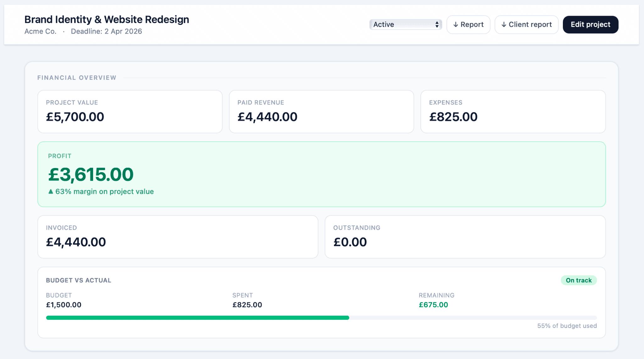The height and width of the screenshot is (359, 644).
Task: Click the download icon on Report button
Action: click(456, 24)
